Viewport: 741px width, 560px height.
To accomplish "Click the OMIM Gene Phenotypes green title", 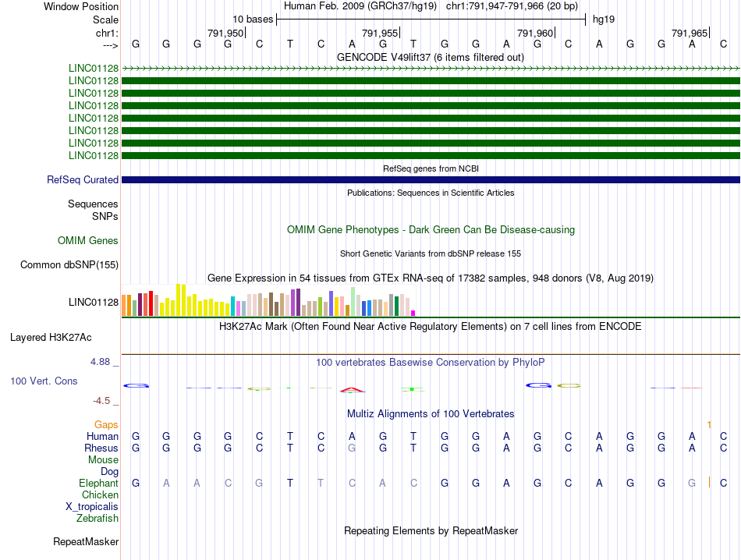I will coord(430,230).
